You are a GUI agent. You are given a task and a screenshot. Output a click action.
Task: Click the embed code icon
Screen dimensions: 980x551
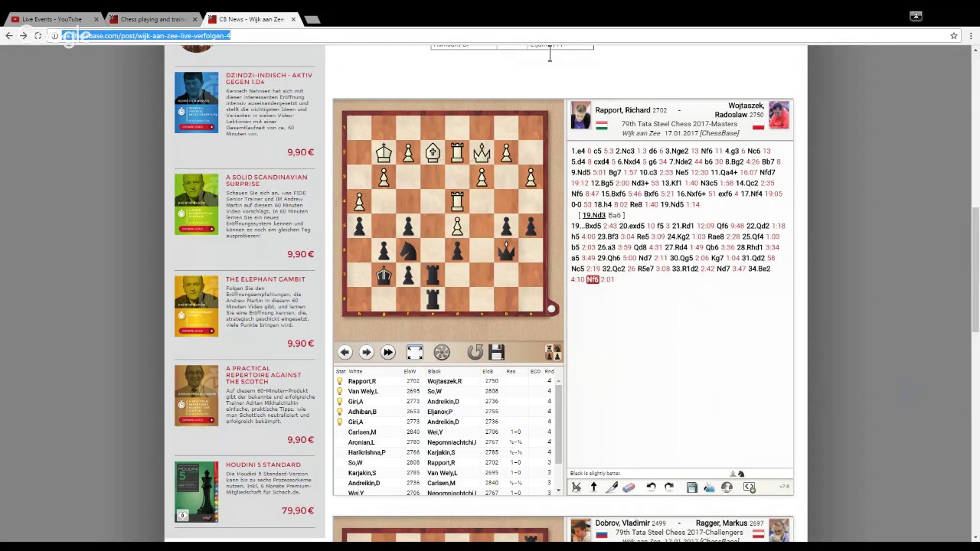(750, 487)
